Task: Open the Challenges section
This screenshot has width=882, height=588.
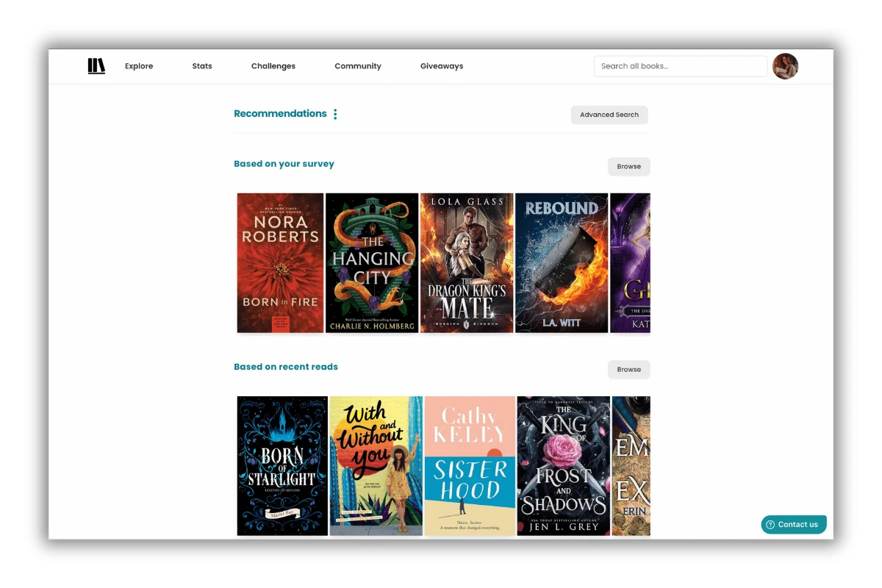Action: coord(273,65)
